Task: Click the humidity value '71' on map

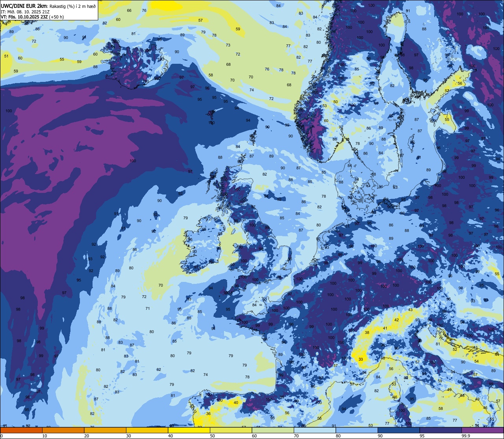Action: click(x=148, y=308)
